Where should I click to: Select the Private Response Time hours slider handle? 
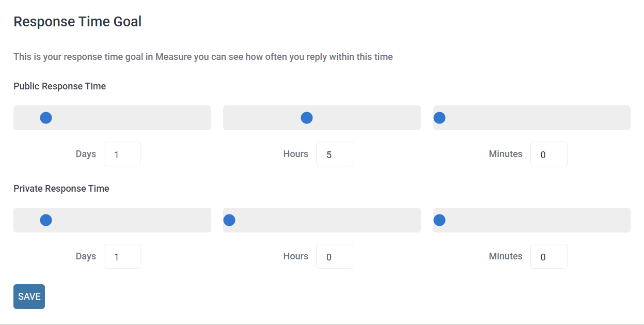pos(229,220)
